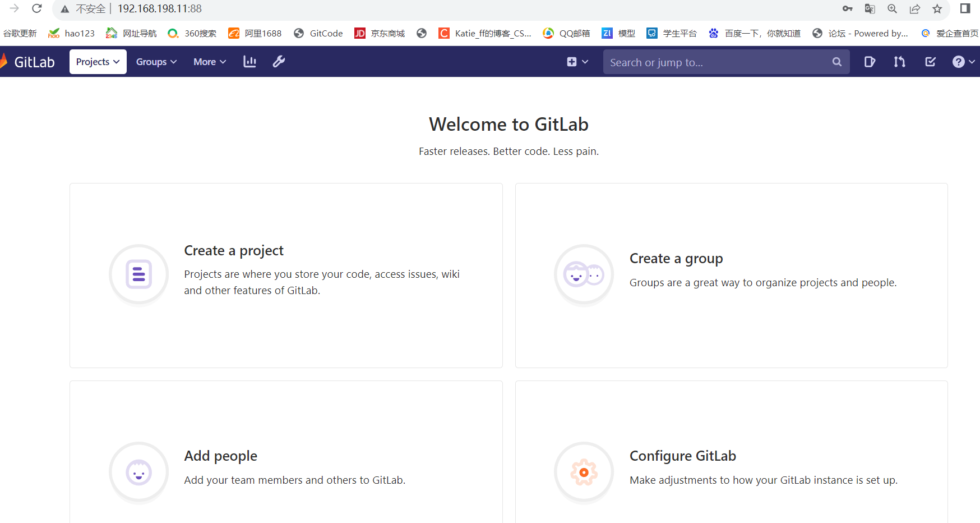980x523 pixels.
Task: Expand the Groups dropdown menu
Action: [x=156, y=62]
